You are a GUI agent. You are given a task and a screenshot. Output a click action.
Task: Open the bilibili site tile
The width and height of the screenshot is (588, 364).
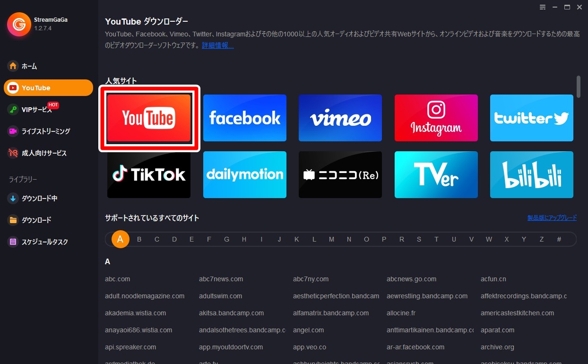(532, 174)
